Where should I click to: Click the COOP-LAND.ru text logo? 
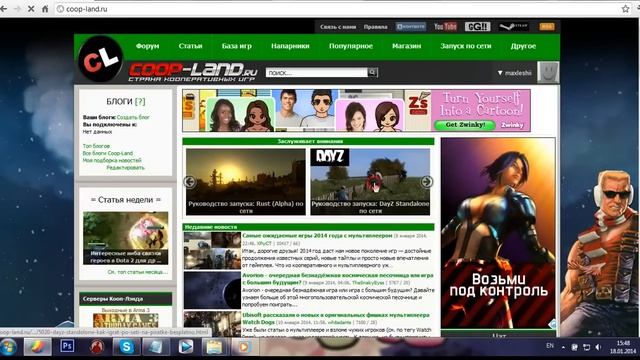193,72
